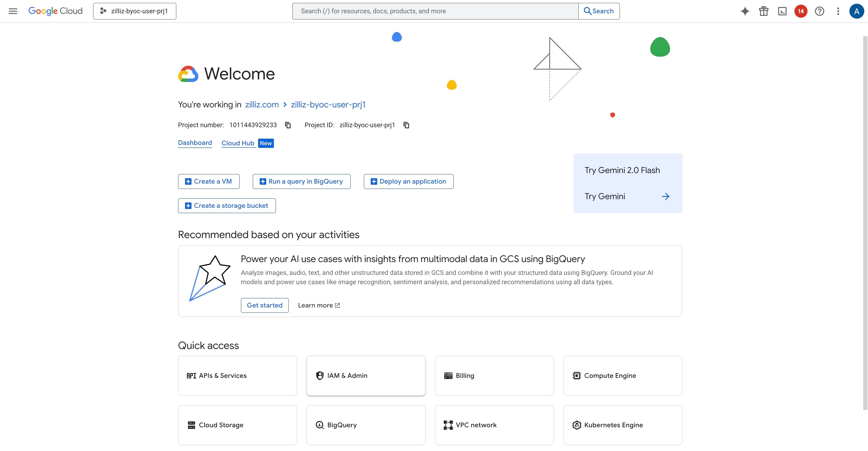Open the Gemini AI assistant sparkle icon

click(745, 11)
